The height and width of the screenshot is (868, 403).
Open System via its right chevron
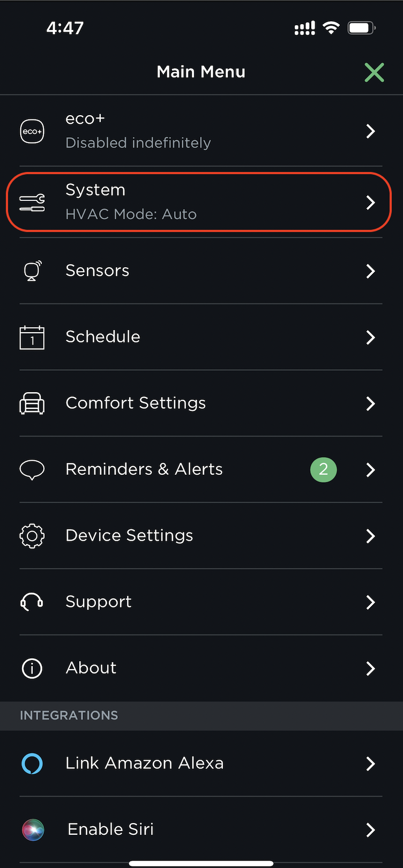[x=370, y=203]
